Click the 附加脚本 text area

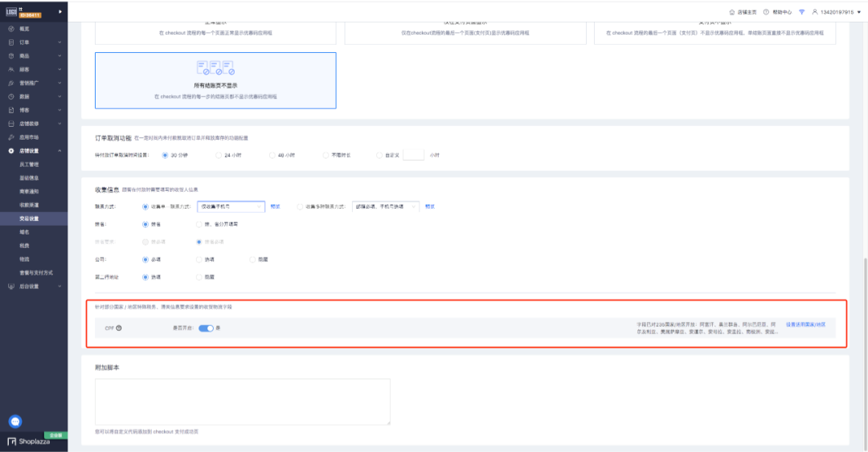242,401
